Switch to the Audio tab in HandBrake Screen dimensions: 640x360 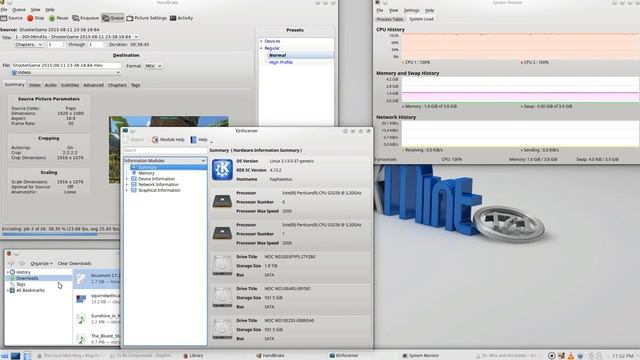tap(51, 85)
